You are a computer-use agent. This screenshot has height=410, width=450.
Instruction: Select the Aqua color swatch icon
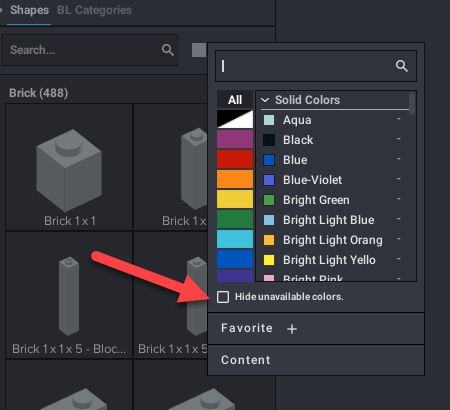[x=269, y=120]
